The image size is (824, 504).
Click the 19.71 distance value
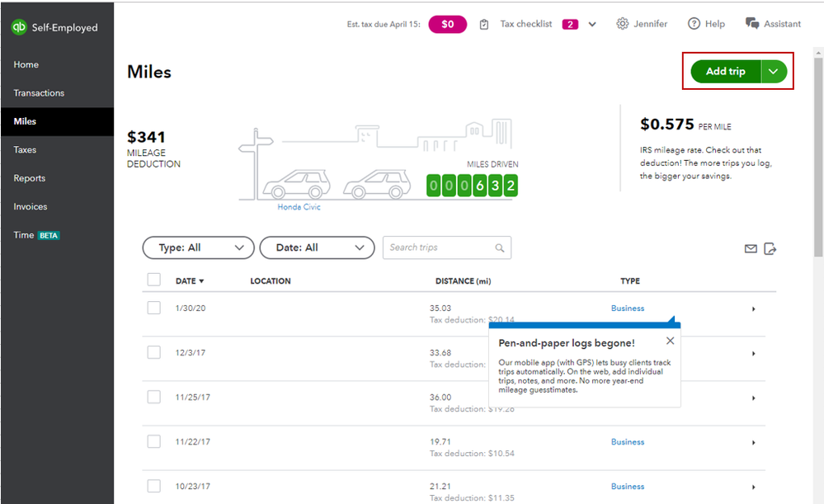(440, 442)
